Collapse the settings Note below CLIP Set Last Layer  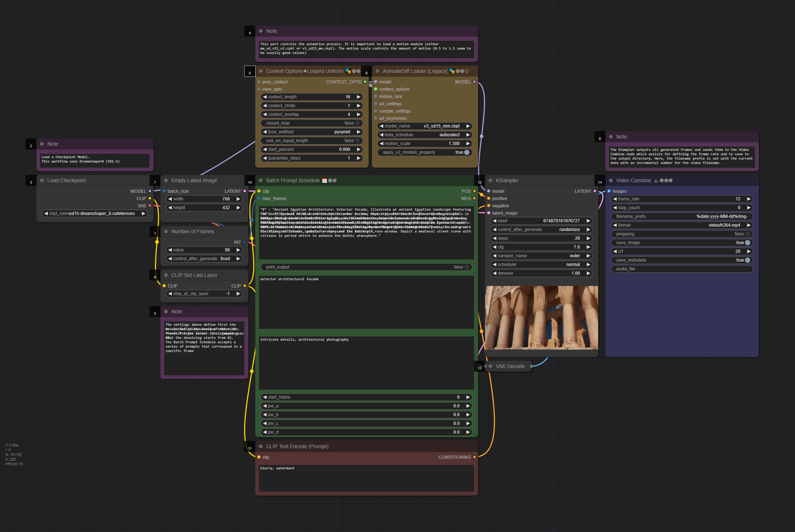166,312
